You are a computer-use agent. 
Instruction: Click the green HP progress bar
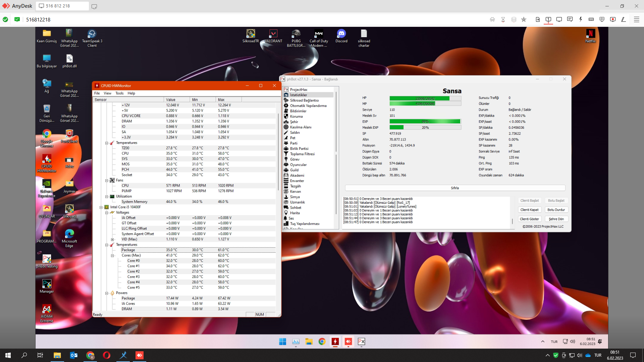(425, 99)
